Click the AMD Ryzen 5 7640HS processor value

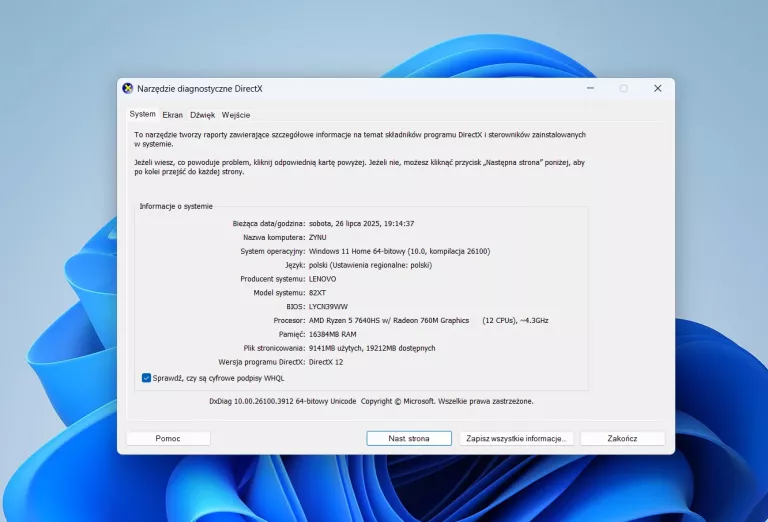429,320
